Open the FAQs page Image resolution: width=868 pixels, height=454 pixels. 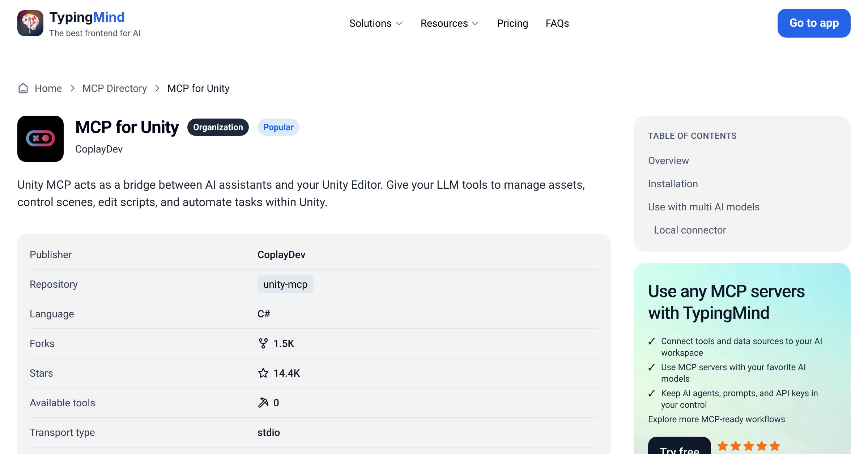(x=557, y=23)
